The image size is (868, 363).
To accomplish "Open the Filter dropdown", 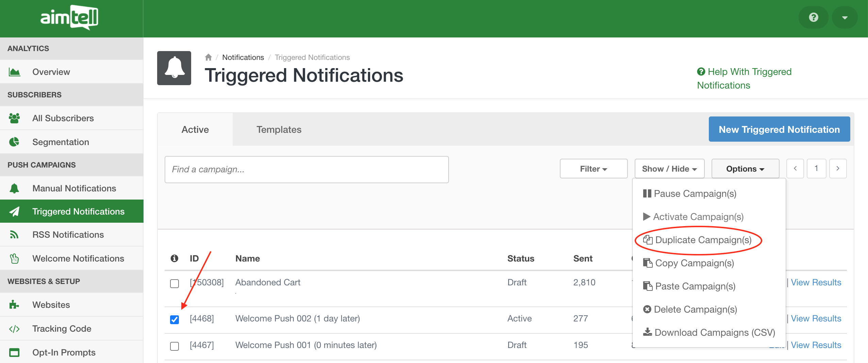I will 594,169.
